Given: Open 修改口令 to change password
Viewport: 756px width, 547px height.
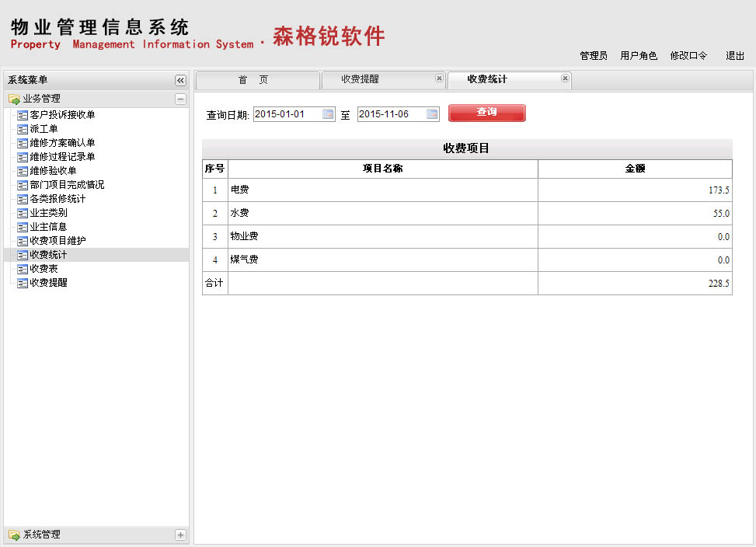Looking at the screenshot, I should click(688, 56).
